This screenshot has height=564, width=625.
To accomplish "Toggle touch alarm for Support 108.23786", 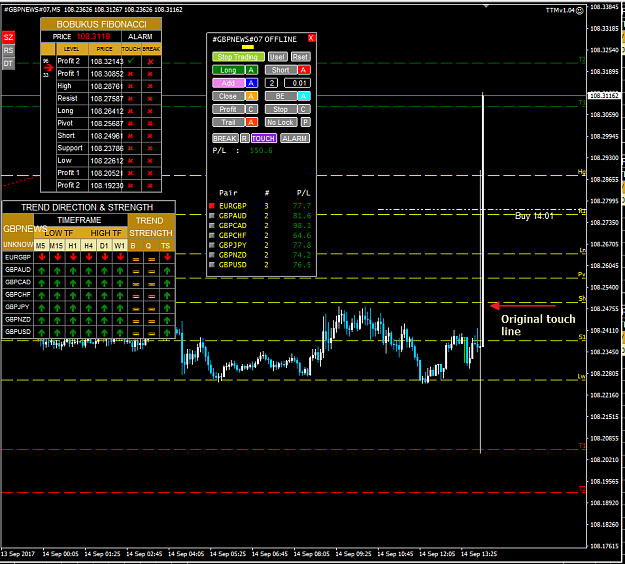I will click(131, 148).
